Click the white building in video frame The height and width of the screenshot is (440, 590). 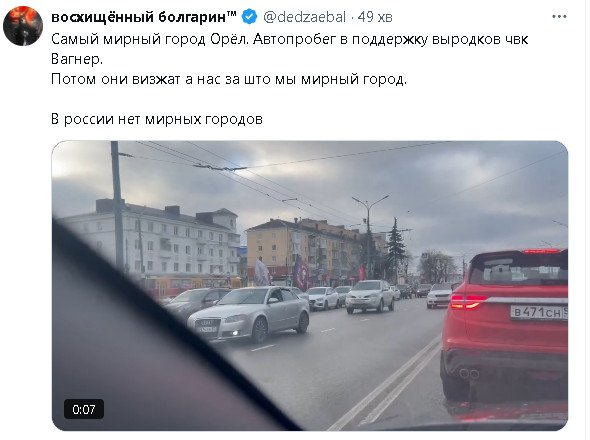151,237
